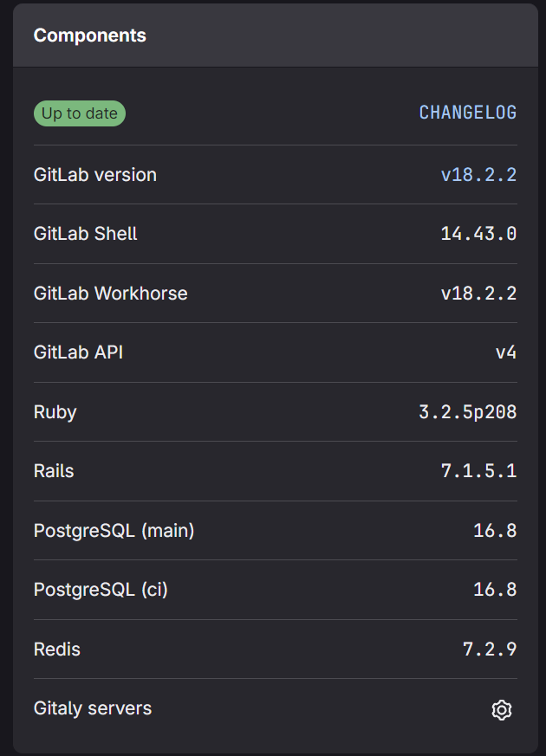The height and width of the screenshot is (756, 546).
Task: Click the Redis version 7.2.9
Action: point(490,649)
